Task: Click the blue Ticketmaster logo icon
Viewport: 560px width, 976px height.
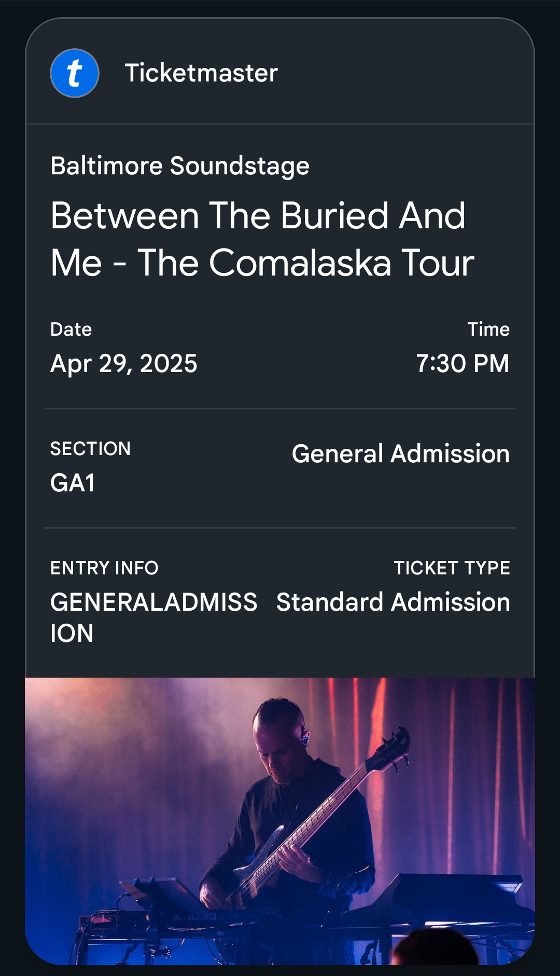Action: [x=75, y=73]
